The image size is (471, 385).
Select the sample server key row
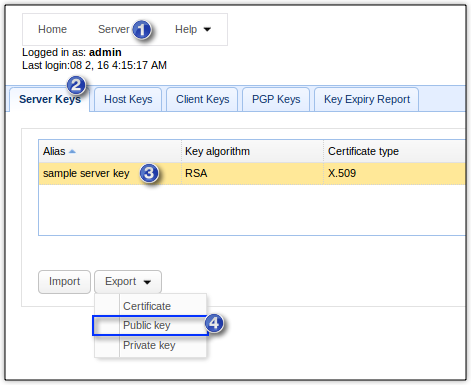coord(252,173)
